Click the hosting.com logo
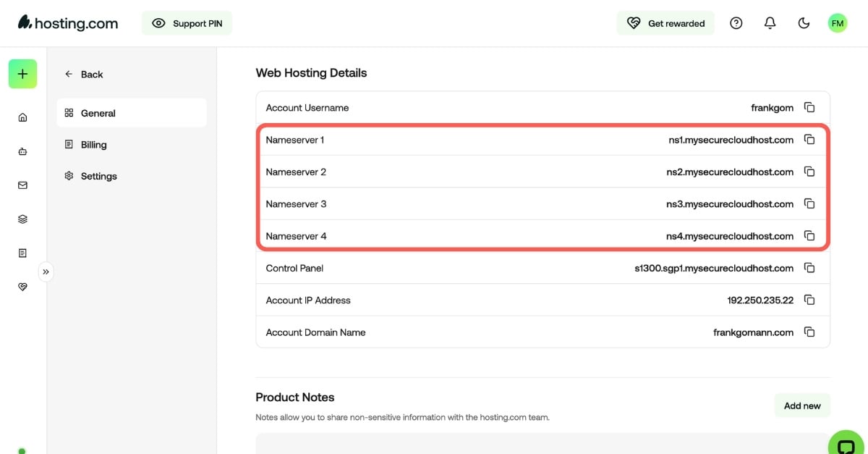 point(67,23)
